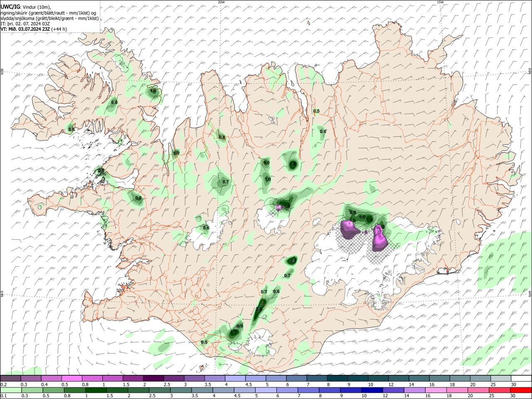Click the 'Vindur (10m)' heading text
The width and height of the screenshot is (532, 399).
[36, 7]
